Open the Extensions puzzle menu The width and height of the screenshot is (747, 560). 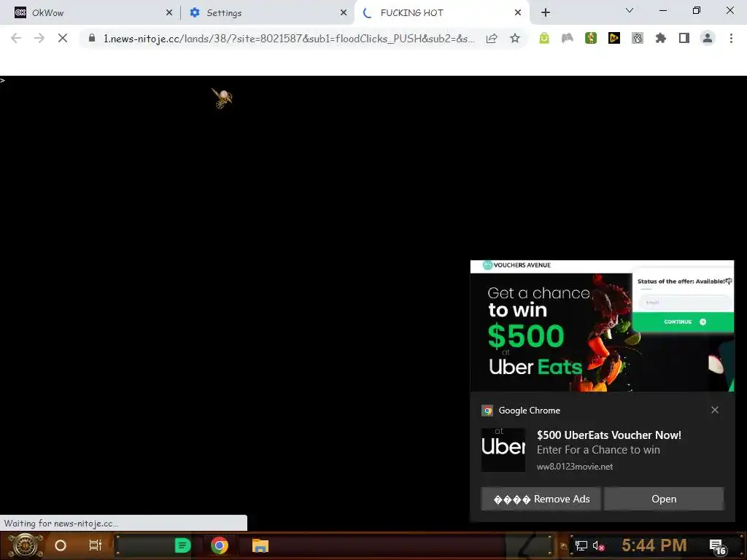coord(661,38)
